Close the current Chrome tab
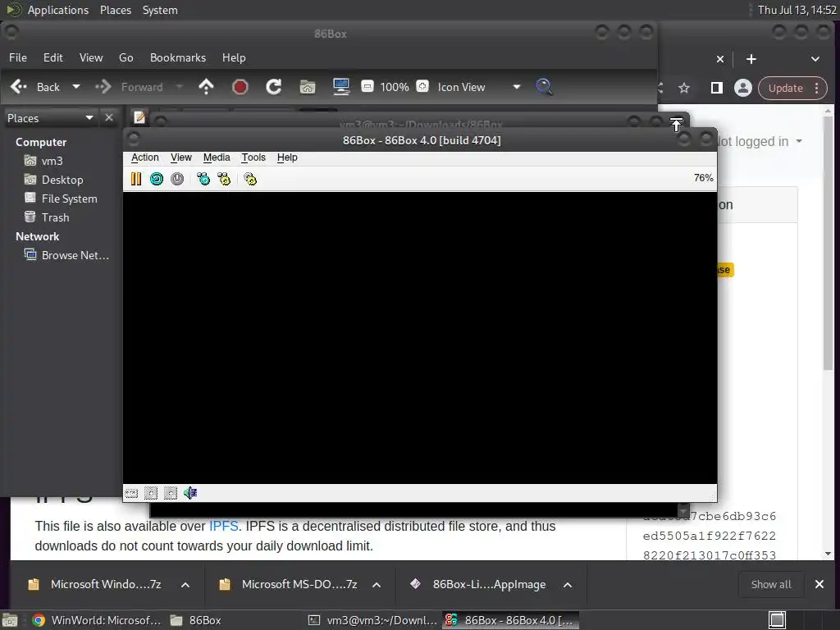The height and width of the screenshot is (630, 840). pyautogui.click(x=720, y=59)
